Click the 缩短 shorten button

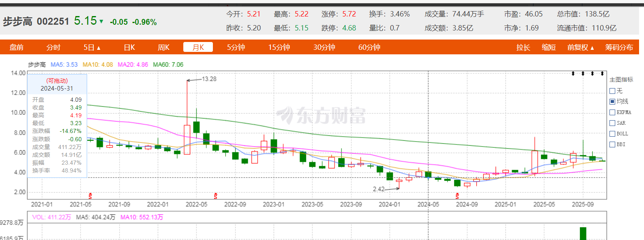(549, 47)
